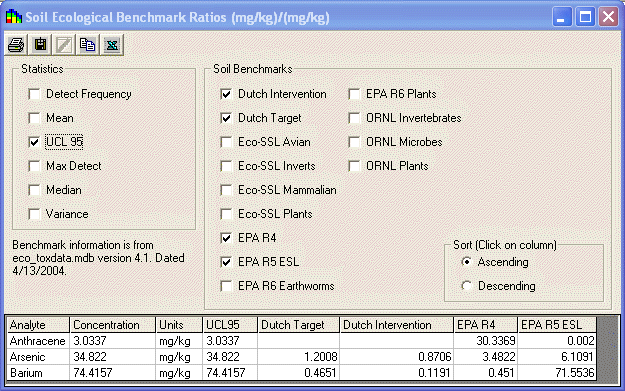Enable the Detect Frequency checkbox
The image size is (625, 391).
pos(34,94)
